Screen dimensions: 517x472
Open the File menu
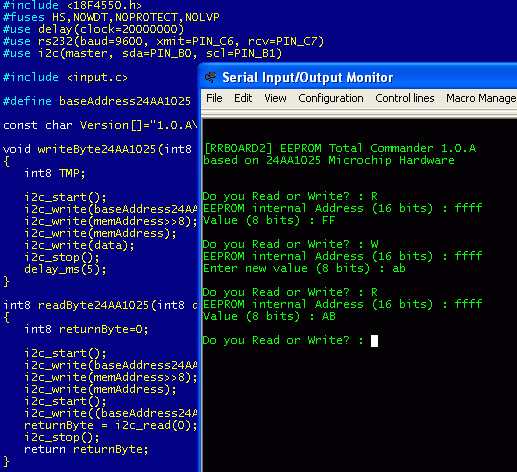pyautogui.click(x=214, y=98)
